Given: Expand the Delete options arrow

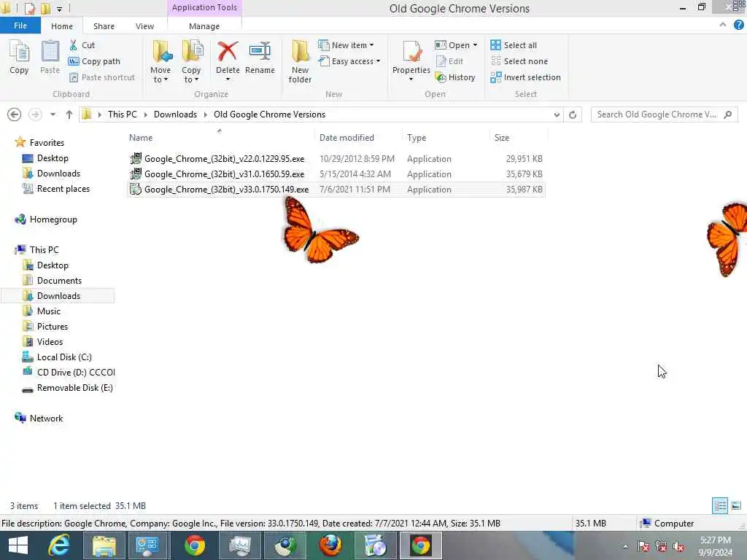Looking at the screenshot, I should (x=228, y=79).
